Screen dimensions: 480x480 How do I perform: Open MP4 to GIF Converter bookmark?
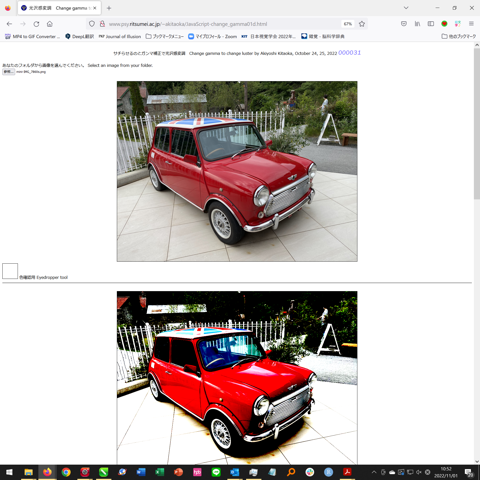pyautogui.click(x=33, y=36)
